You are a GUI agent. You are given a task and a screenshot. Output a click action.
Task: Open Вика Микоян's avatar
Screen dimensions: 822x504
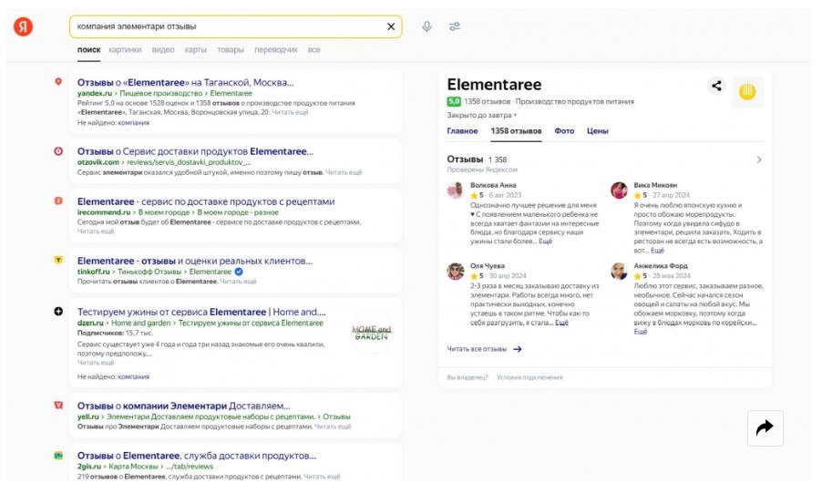(x=619, y=190)
